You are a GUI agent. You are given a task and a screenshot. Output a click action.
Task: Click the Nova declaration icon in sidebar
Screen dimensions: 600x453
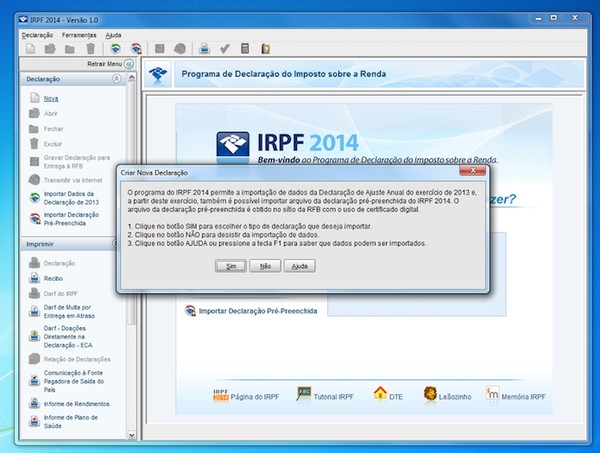coord(35,99)
